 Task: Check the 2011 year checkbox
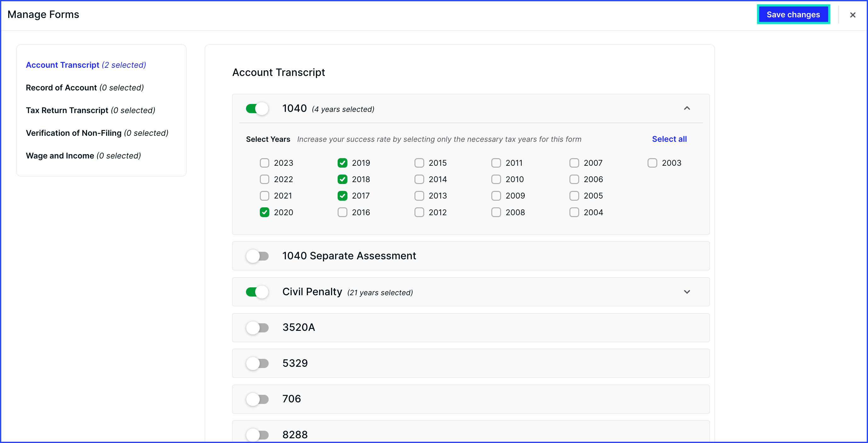coord(496,163)
